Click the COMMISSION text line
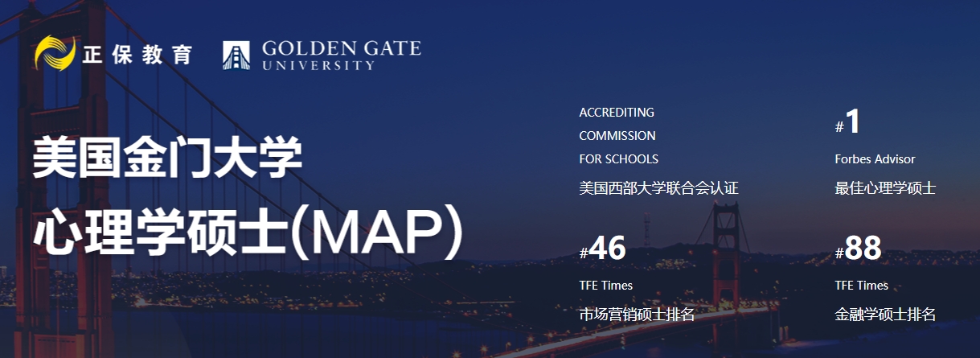The image size is (980, 358). tap(617, 135)
